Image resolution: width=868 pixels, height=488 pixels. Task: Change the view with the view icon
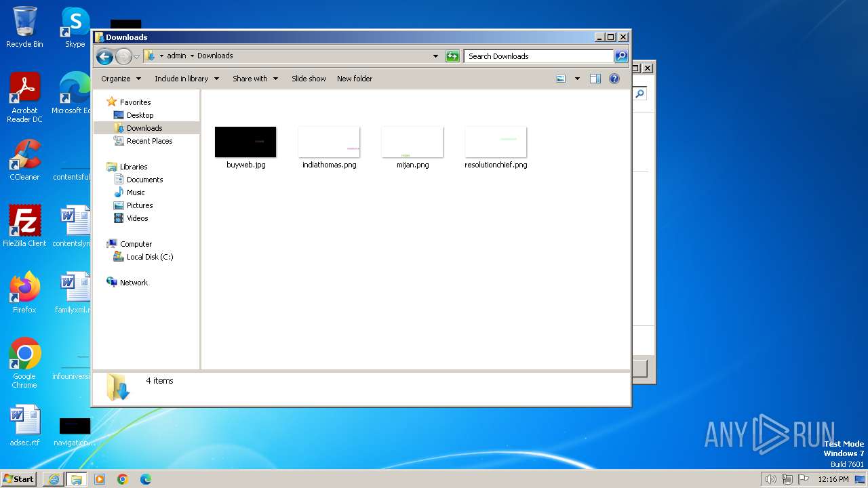(x=561, y=79)
